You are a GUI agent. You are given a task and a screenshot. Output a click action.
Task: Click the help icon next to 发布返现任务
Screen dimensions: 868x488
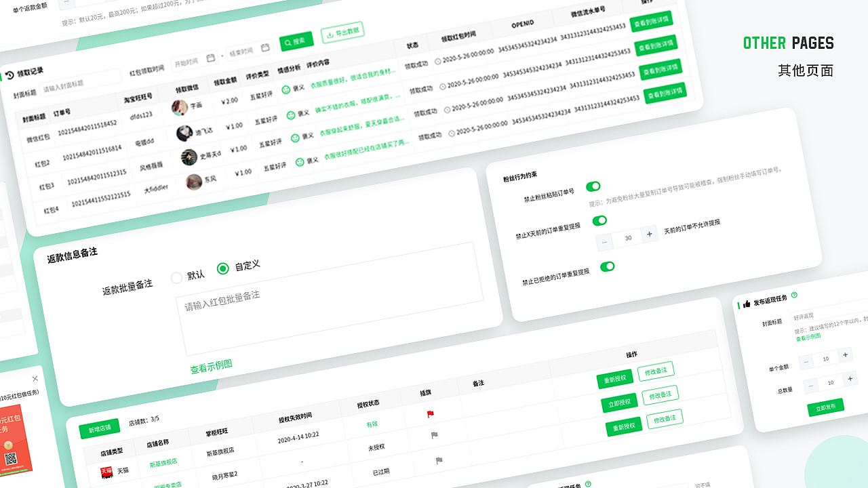(x=794, y=295)
